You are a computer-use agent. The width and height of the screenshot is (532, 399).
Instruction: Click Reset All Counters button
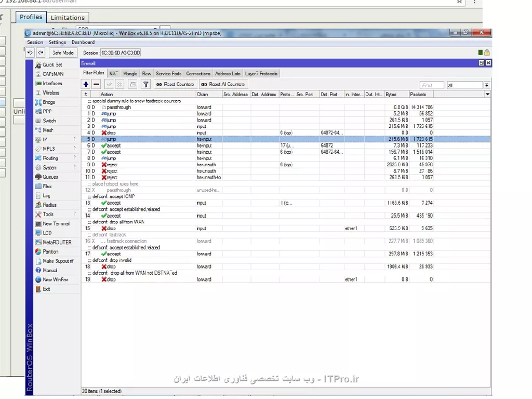(223, 85)
